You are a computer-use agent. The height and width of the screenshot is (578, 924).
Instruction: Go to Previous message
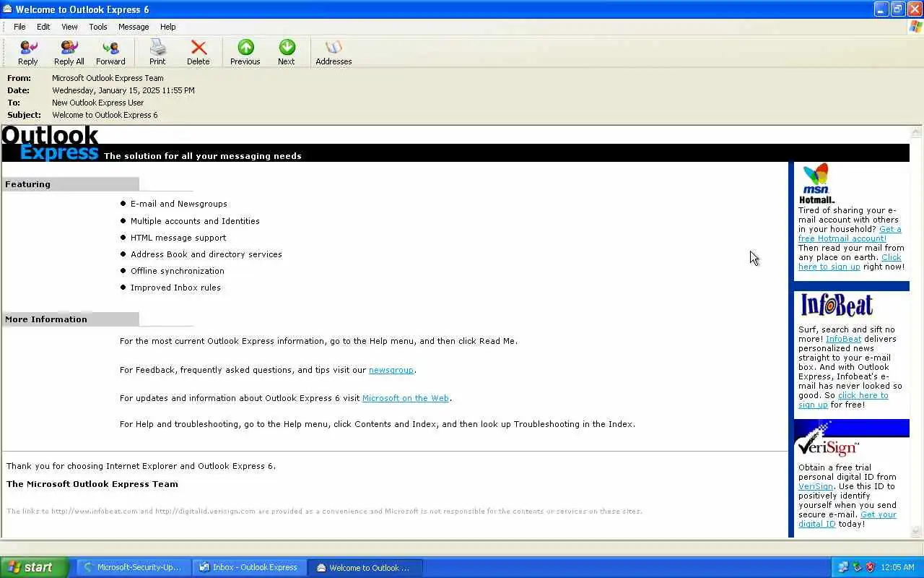point(245,53)
